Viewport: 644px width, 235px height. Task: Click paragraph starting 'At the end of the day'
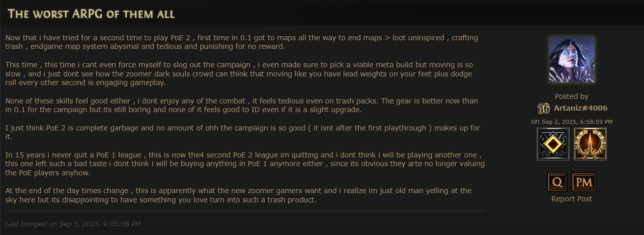click(x=238, y=195)
